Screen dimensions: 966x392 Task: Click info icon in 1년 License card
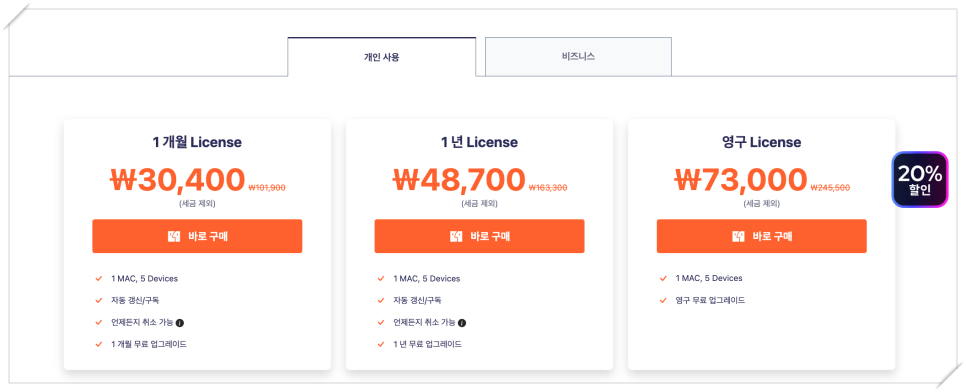point(462,322)
